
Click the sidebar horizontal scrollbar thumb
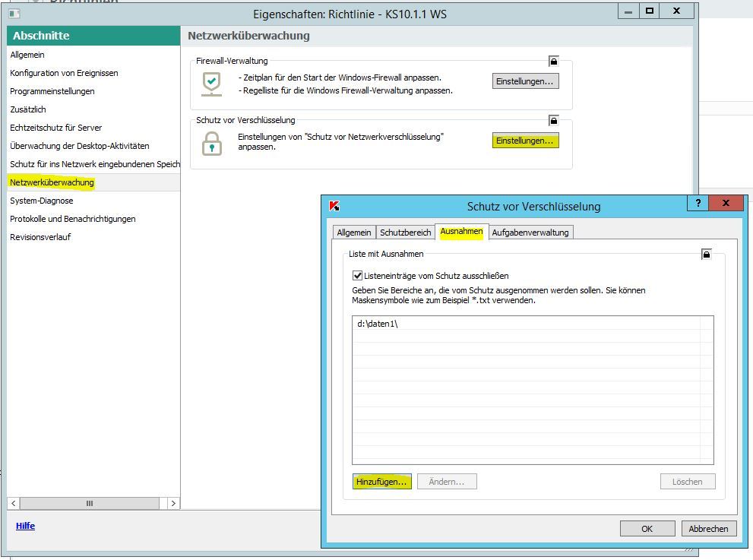pos(90,503)
